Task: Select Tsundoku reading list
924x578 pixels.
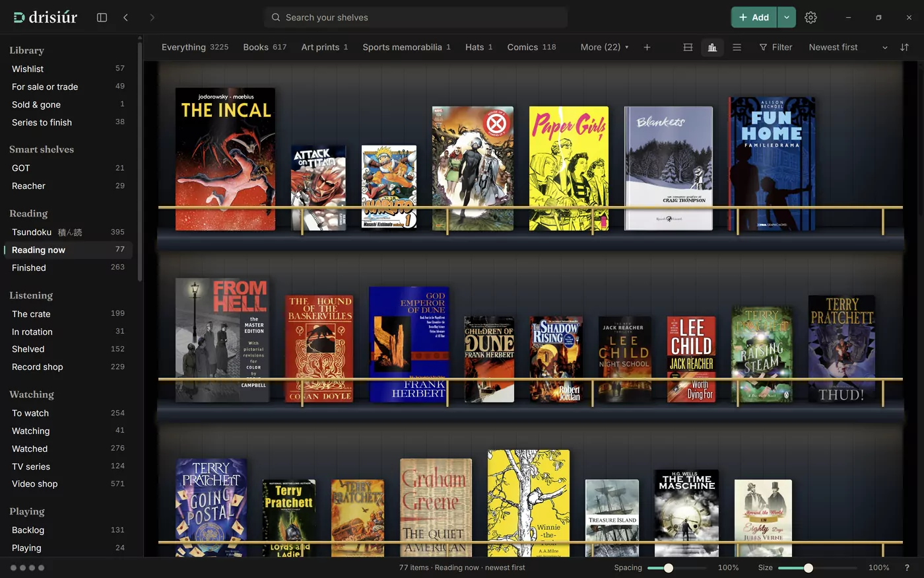Action: pyautogui.click(x=68, y=233)
